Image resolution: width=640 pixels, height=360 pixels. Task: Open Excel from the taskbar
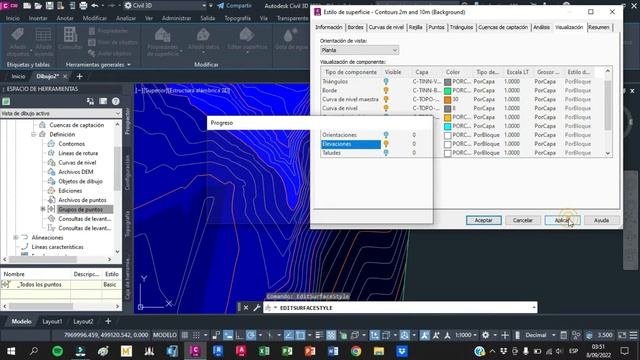[x=264, y=351]
